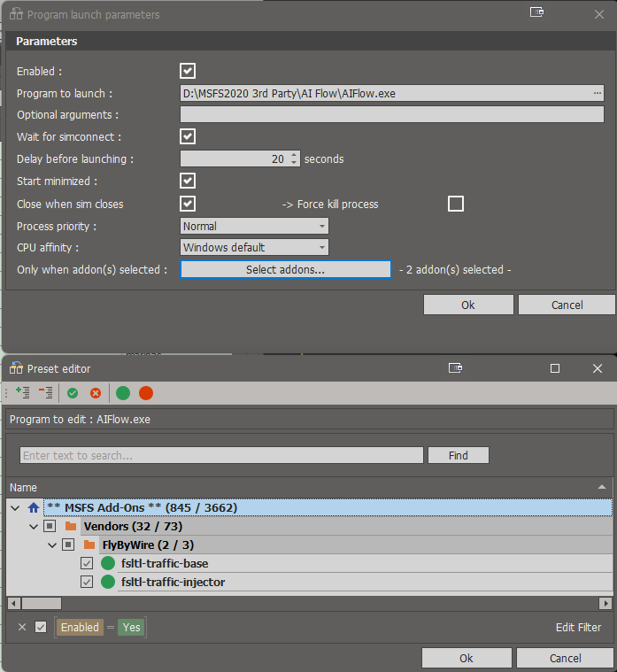Toggle Close when sim closes checkbox
The height and width of the screenshot is (672, 617).
(188, 204)
